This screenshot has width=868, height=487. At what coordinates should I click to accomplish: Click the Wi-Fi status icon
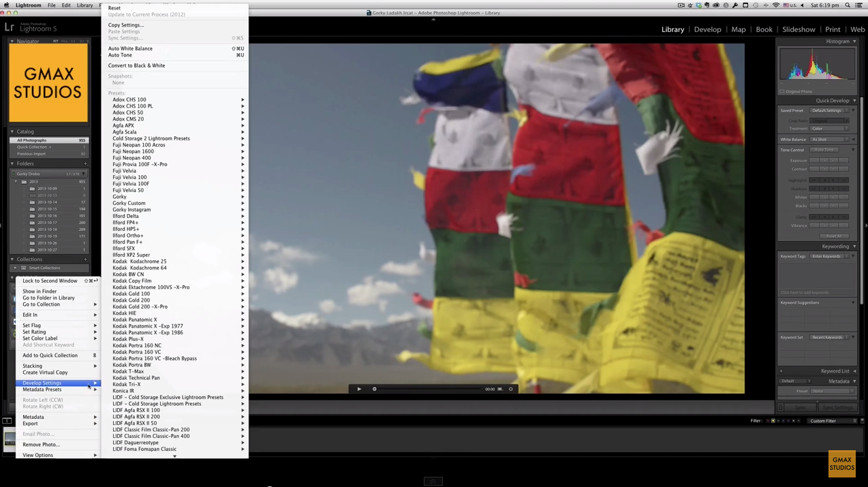pyautogui.click(x=776, y=5)
